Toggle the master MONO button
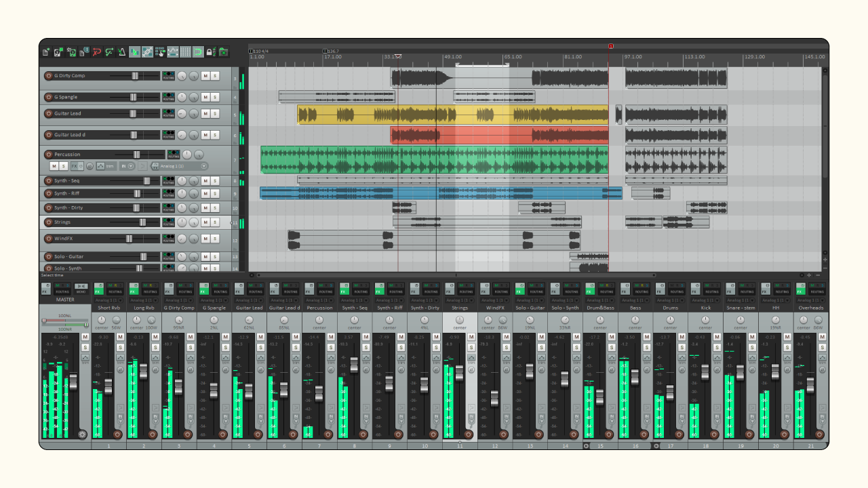 [x=81, y=289]
